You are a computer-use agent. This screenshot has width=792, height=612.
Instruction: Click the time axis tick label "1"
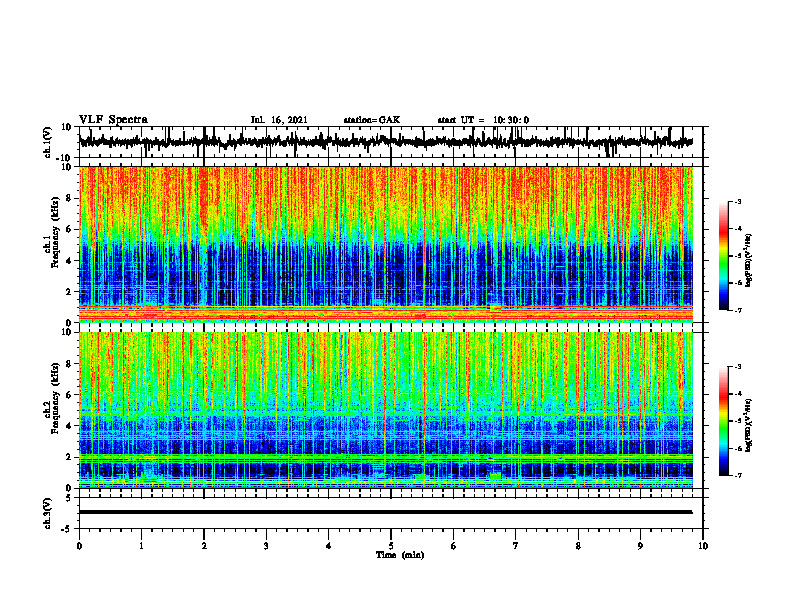pyautogui.click(x=141, y=546)
